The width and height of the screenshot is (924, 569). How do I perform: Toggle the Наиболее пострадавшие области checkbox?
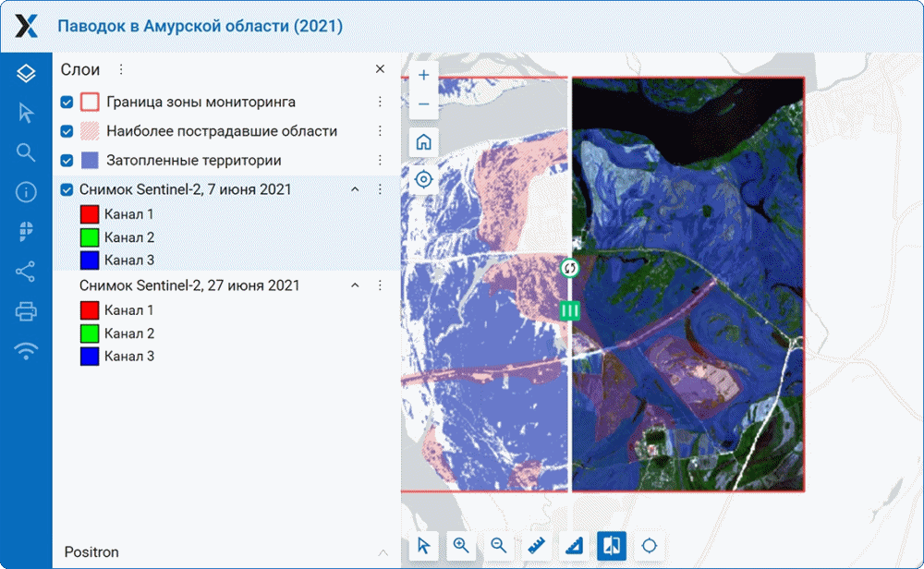click(67, 131)
